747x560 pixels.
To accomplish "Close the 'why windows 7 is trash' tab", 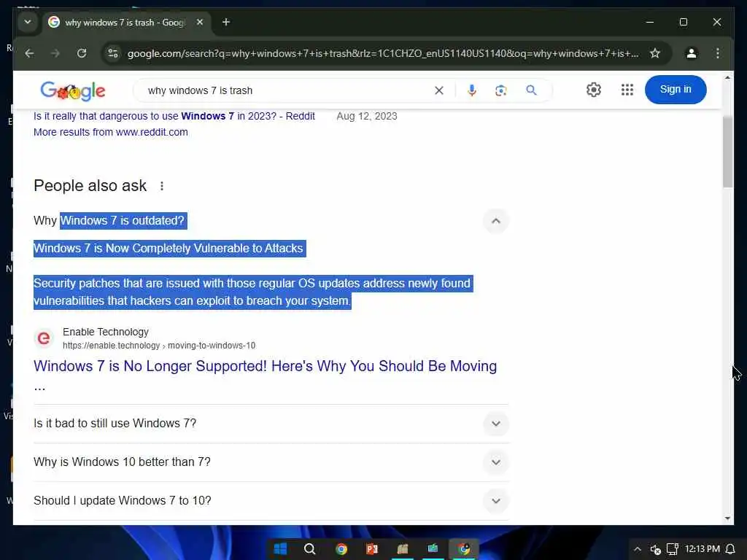I will (x=200, y=22).
